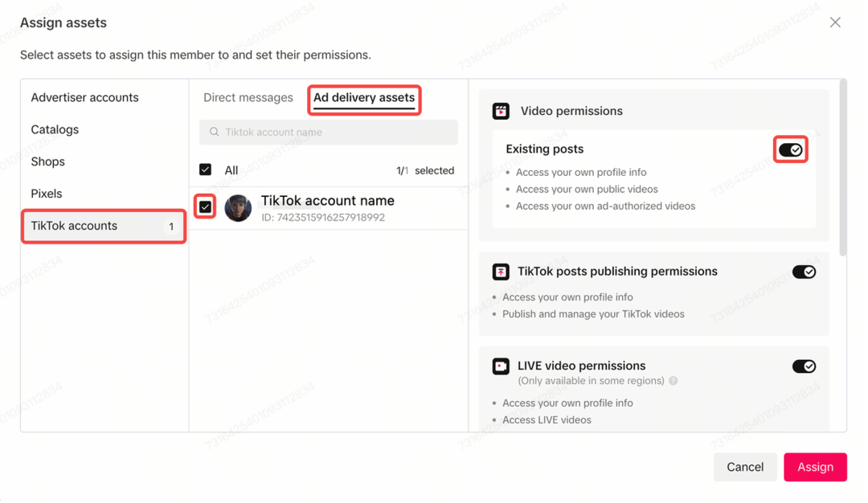
Task: Click the search magnifier icon
Action: 215,132
